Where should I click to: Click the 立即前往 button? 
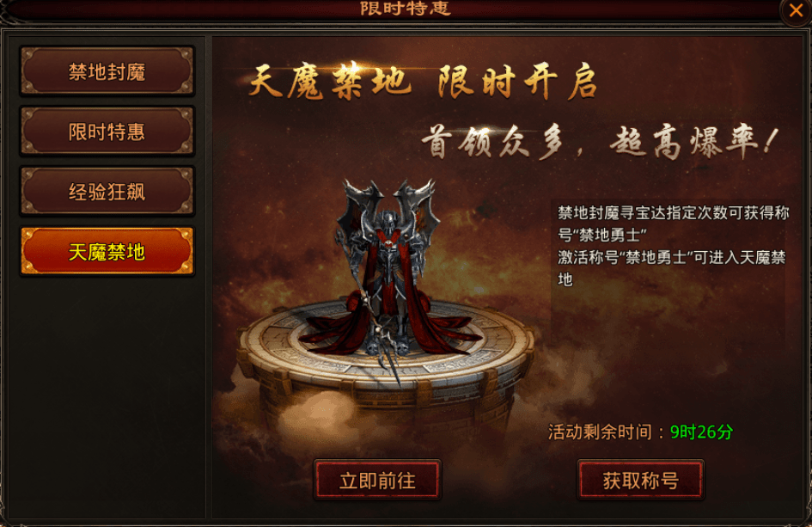click(x=377, y=481)
